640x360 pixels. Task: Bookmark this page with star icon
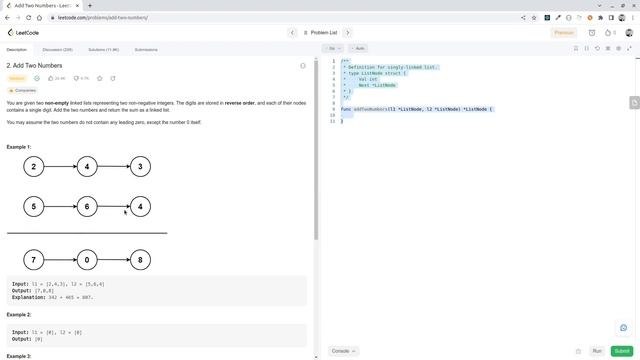(534, 18)
